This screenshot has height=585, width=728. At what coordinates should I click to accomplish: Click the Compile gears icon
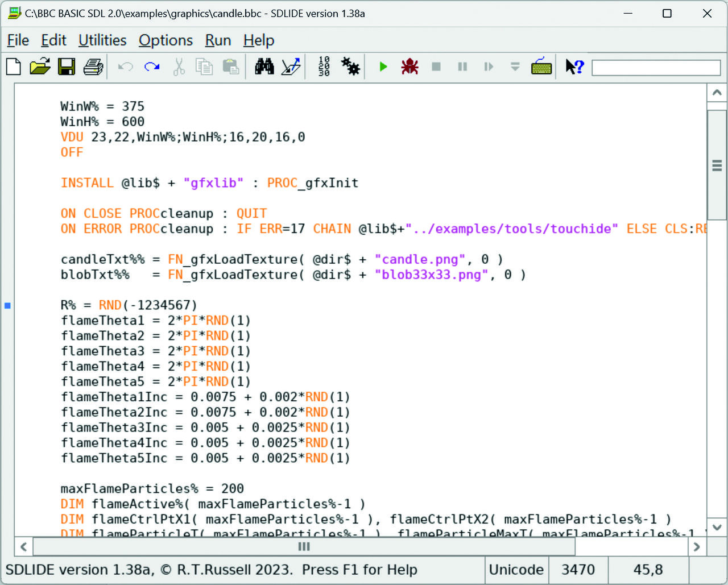[x=350, y=67]
